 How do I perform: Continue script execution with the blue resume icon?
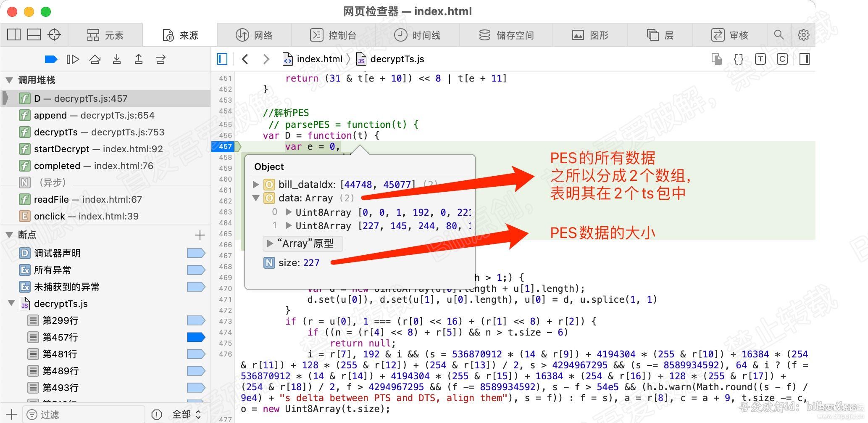click(x=50, y=59)
